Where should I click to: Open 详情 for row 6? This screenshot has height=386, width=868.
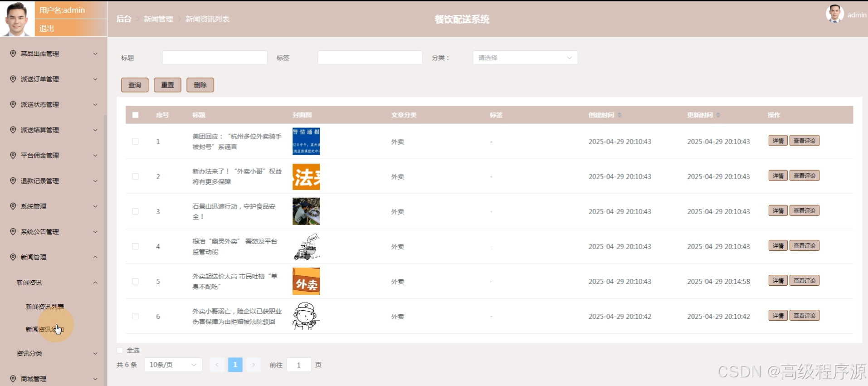coord(778,315)
